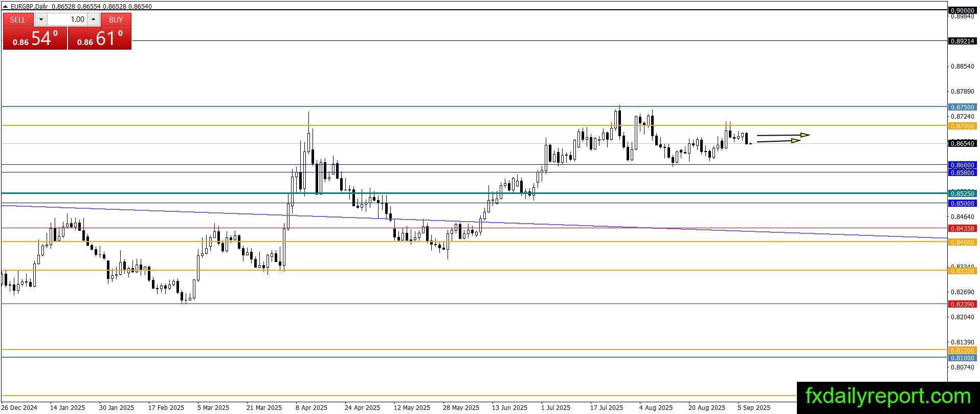Image resolution: width=980 pixels, height=414 pixels.
Task: Select the lower yellow arrow drawing
Action: tap(778, 140)
